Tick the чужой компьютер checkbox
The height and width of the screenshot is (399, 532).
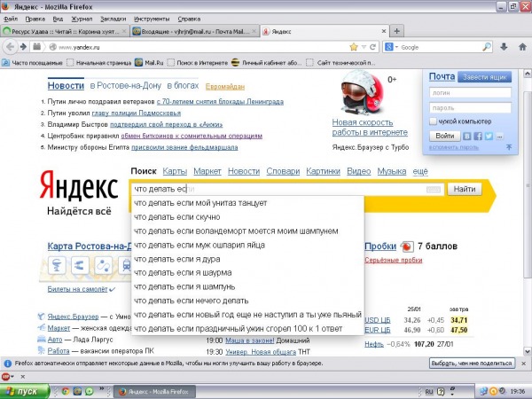coord(433,121)
